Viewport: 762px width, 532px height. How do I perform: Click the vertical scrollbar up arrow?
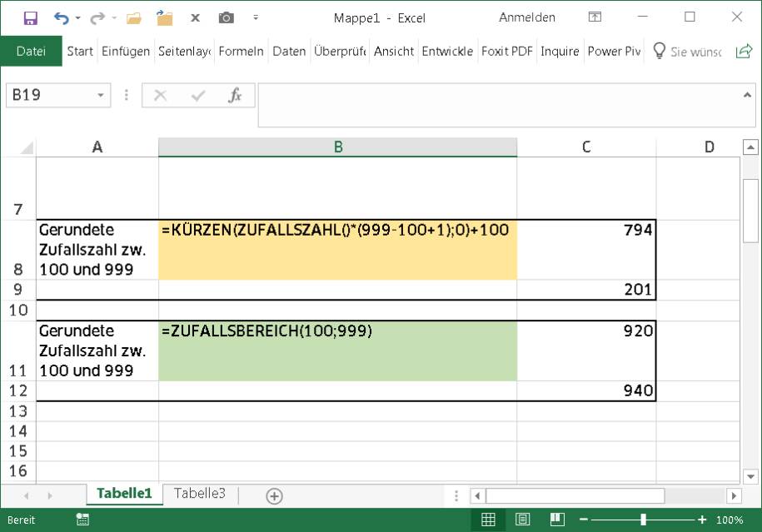(750, 147)
